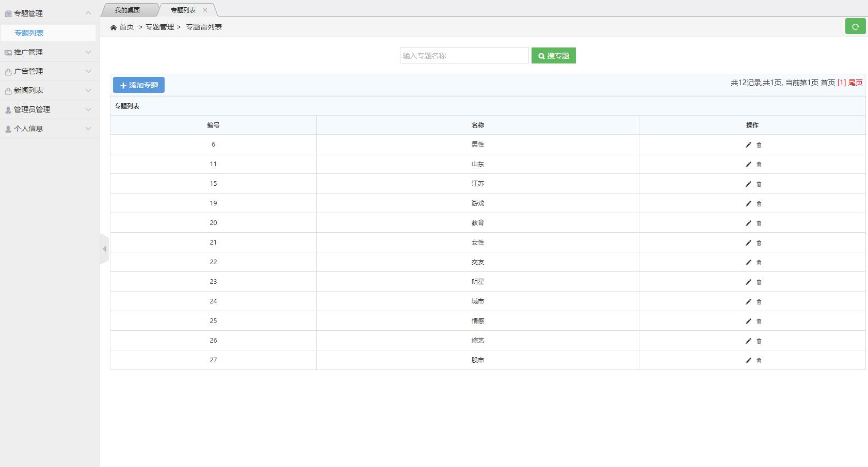Delete the 综艺 topic row
Image resolution: width=868 pixels, height=467 pixels.
(759, 341)
